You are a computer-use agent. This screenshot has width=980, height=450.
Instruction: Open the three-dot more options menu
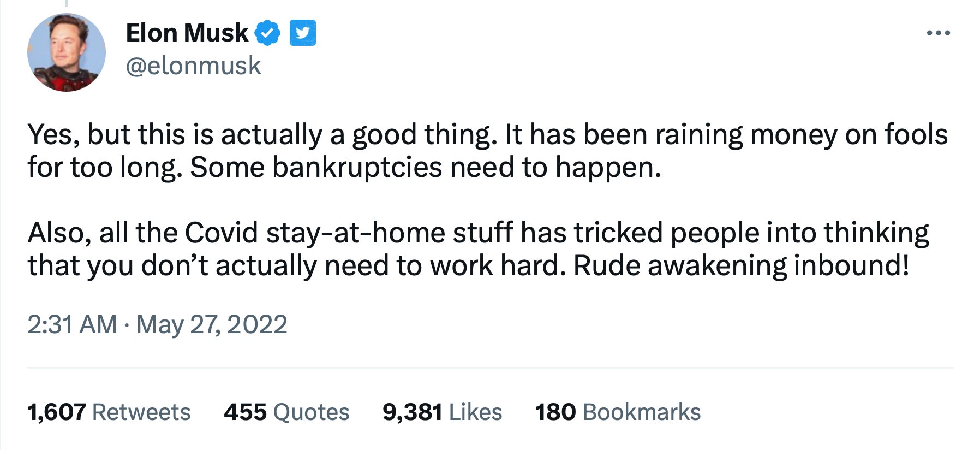click(938, 33)
